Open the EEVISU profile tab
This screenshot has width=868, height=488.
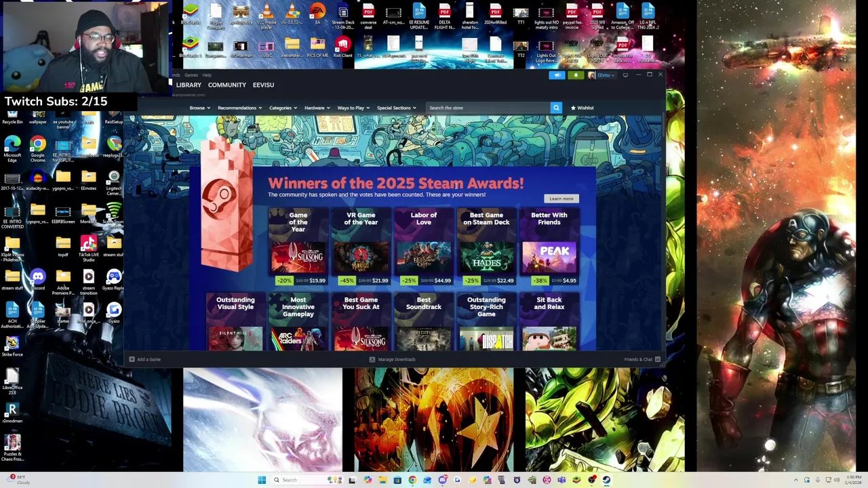pyautogui.click(x=263, y=85)
